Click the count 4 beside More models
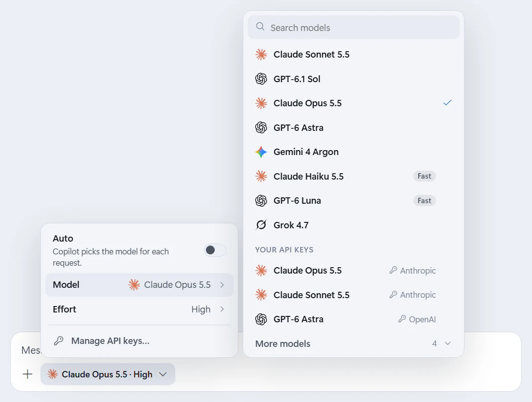Viewport: 532px width, 402px height. (x=434, y=344)
